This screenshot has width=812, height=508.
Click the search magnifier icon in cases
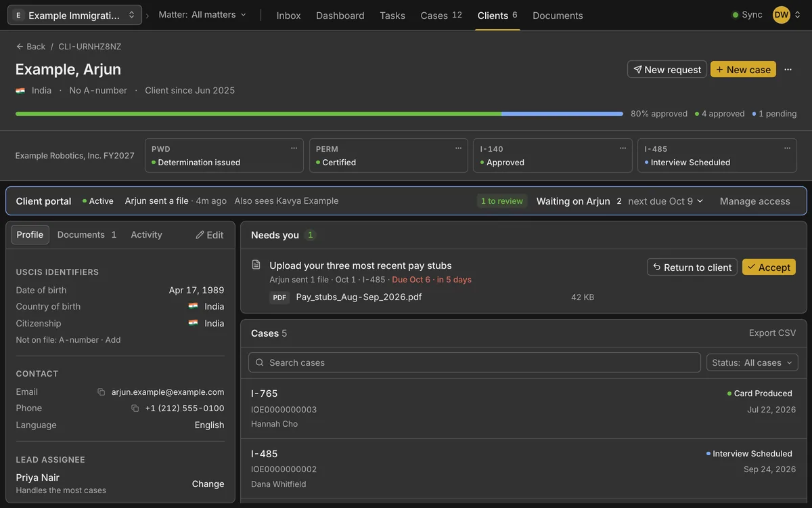coord(259,362)
